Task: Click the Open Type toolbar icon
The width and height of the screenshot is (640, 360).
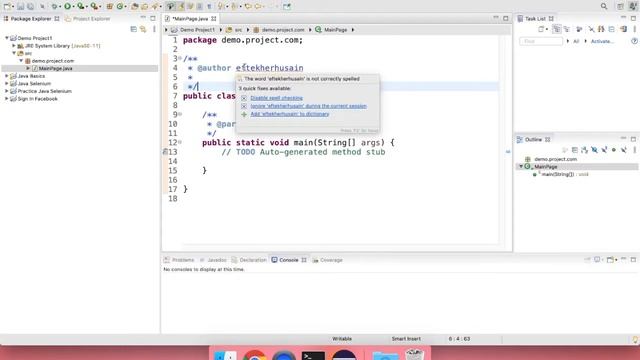Action: coord(134,6)
